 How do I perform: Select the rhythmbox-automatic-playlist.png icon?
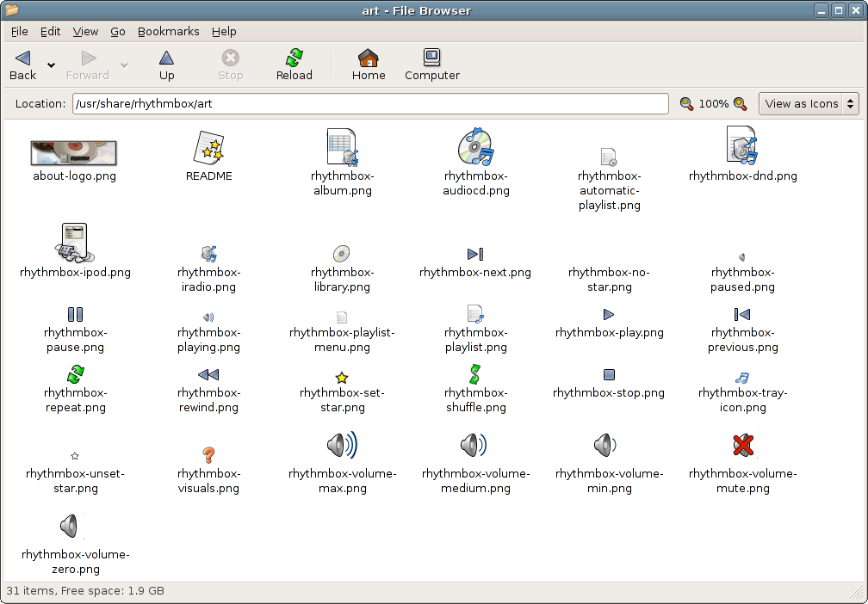tap(609, 157)
